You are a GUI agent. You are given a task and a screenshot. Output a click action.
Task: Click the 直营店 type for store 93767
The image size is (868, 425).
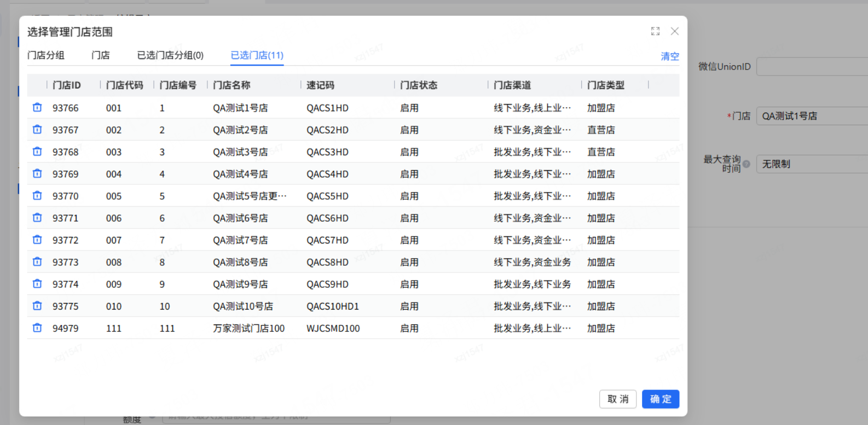601,130
